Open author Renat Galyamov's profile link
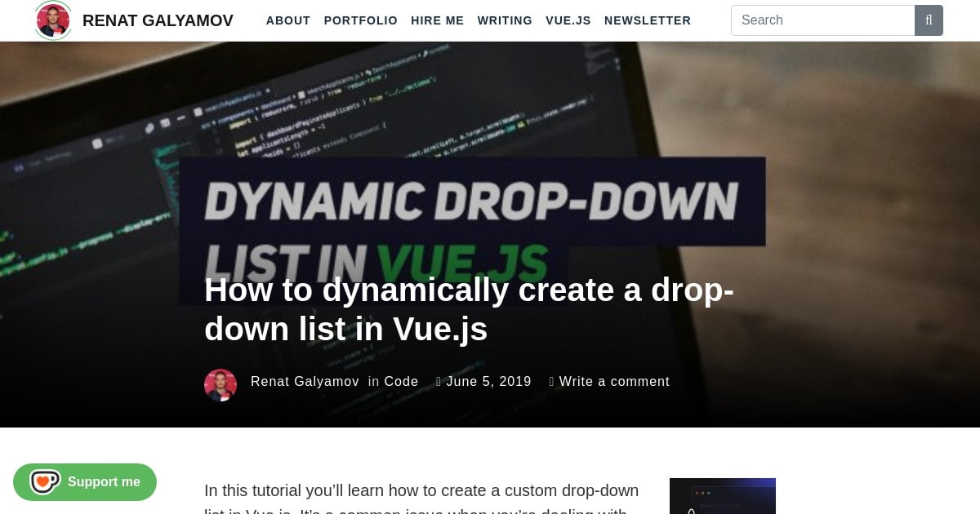The height and width of the screenshot is (514, 980). (x=305, y=382)
